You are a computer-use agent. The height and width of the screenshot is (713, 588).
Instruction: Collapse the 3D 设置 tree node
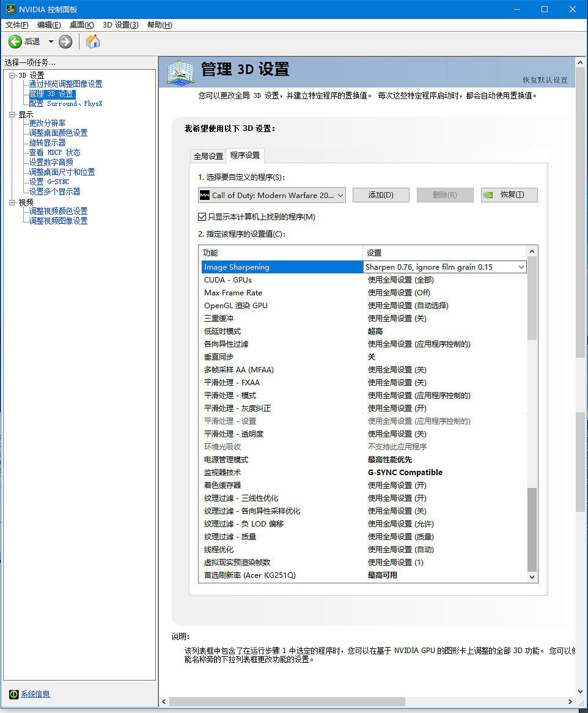coord(12,75)
